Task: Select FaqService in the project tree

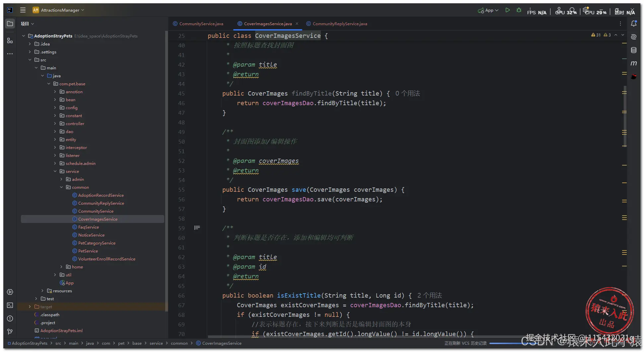Action: click(89, 227)
